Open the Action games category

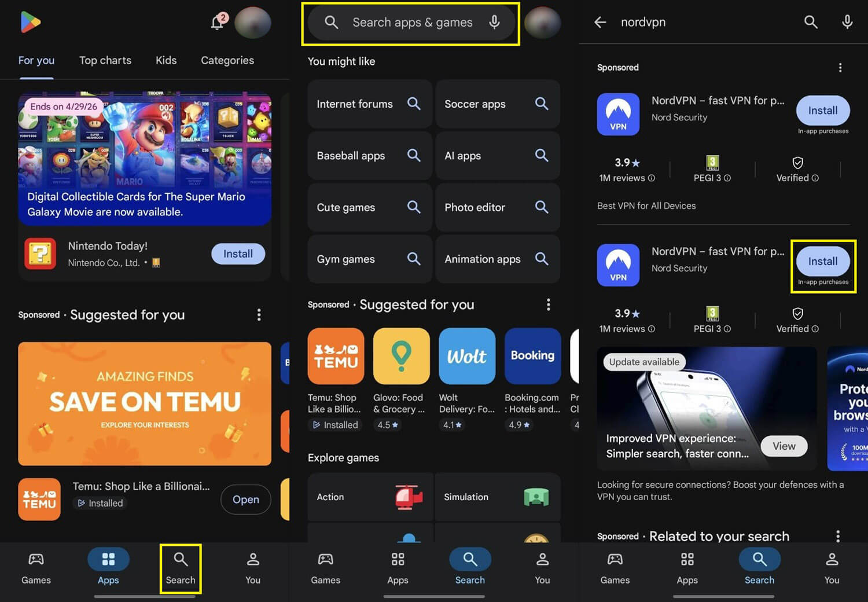click(370, 497)
